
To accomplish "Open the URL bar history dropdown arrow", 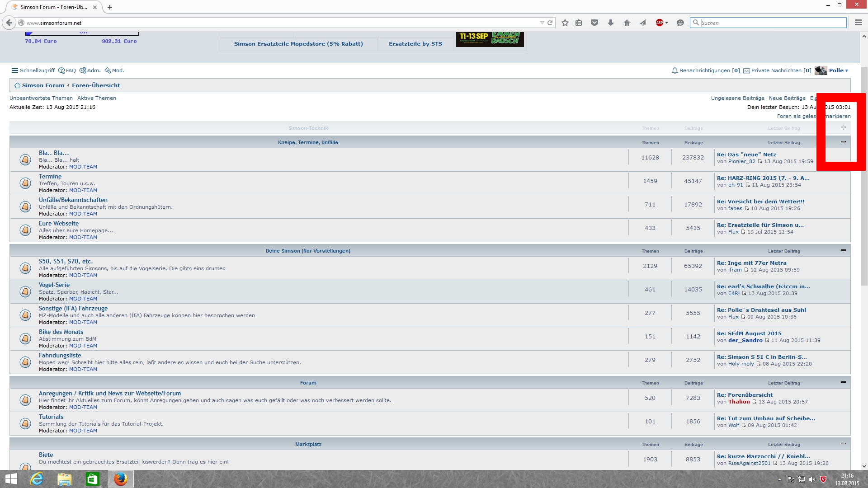I will (x=542, y=23).
